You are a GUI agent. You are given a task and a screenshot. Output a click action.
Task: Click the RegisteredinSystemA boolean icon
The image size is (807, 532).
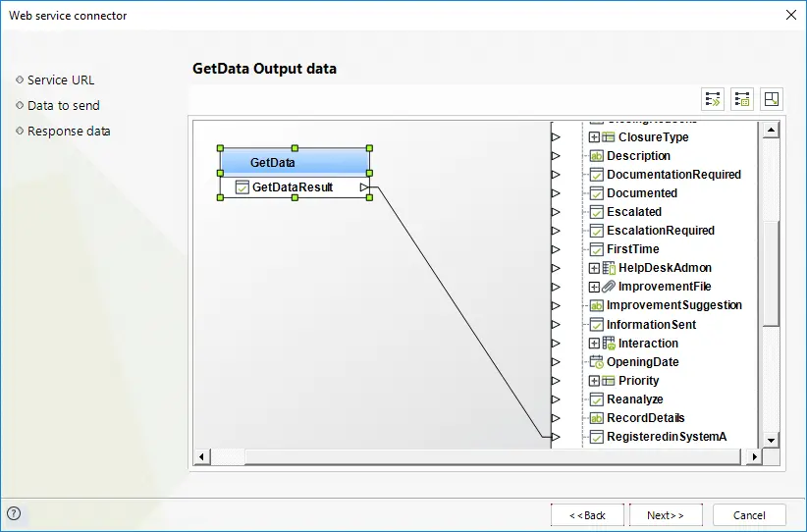coord(596,437)
